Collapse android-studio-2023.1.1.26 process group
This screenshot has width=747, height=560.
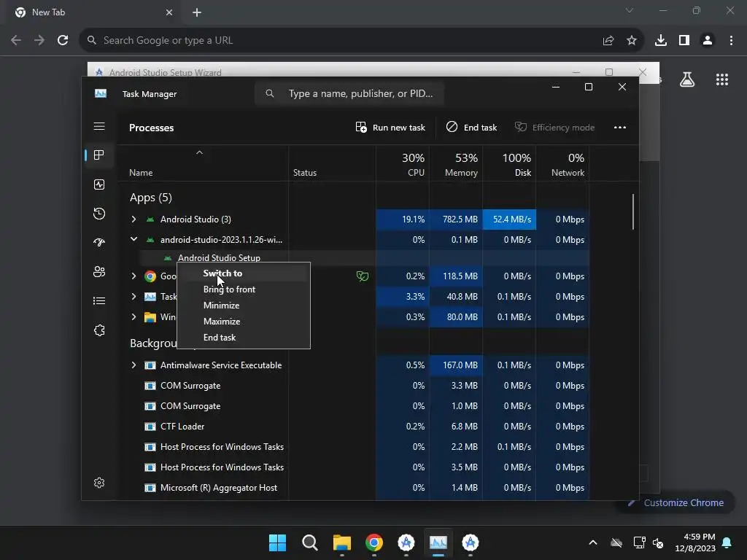click(x=134, y=239)
